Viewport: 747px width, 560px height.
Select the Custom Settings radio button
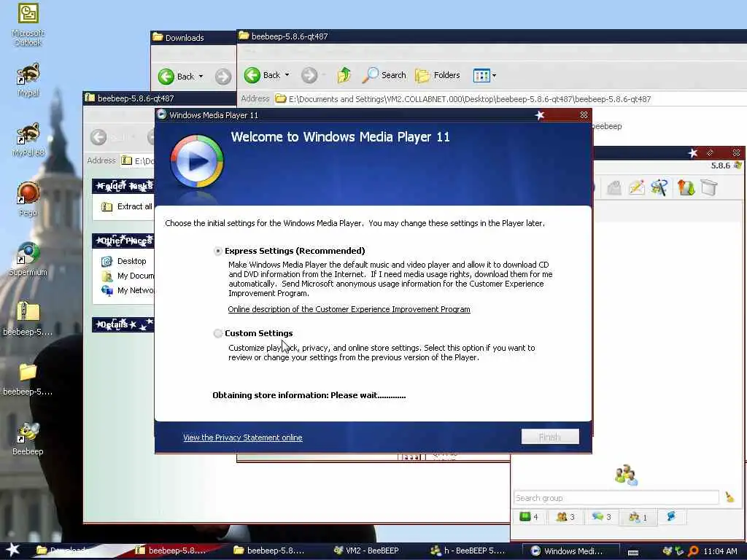[217, 333]
